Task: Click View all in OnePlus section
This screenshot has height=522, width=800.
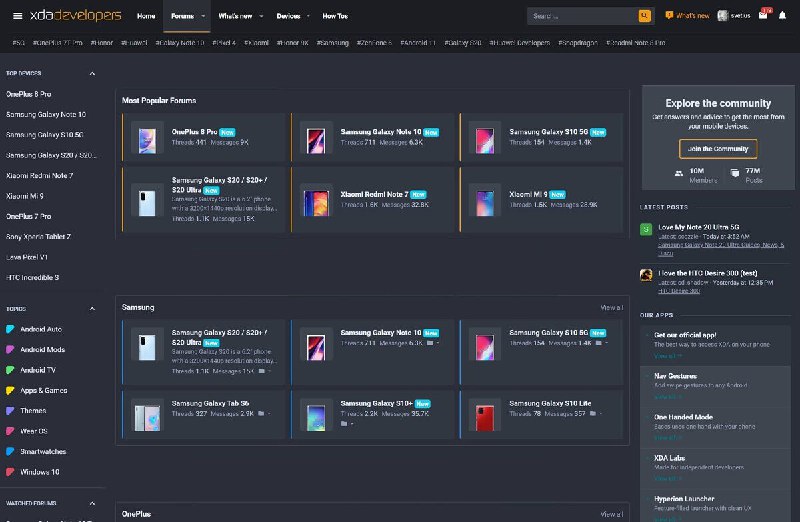Action: (x=611, y=514)
